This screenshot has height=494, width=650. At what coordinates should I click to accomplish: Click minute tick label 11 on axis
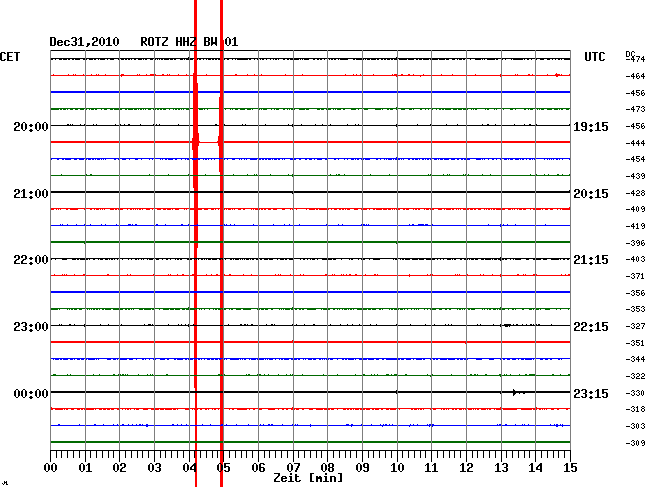click(x=431, y=468)
